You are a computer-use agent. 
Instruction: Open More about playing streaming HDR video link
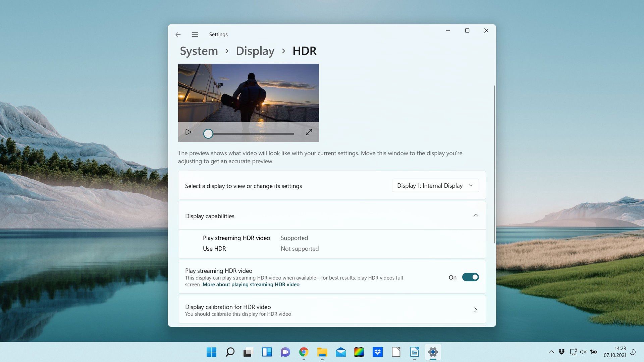[x=251, y=285]
